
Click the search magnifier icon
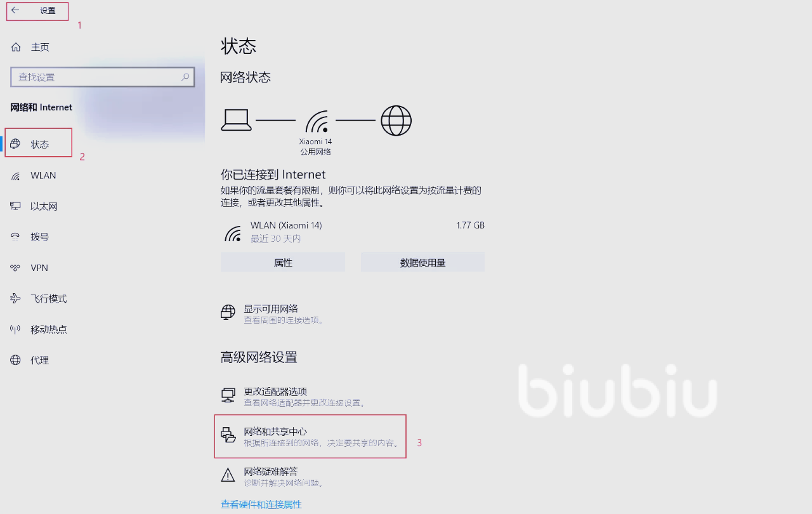(185, 77)
